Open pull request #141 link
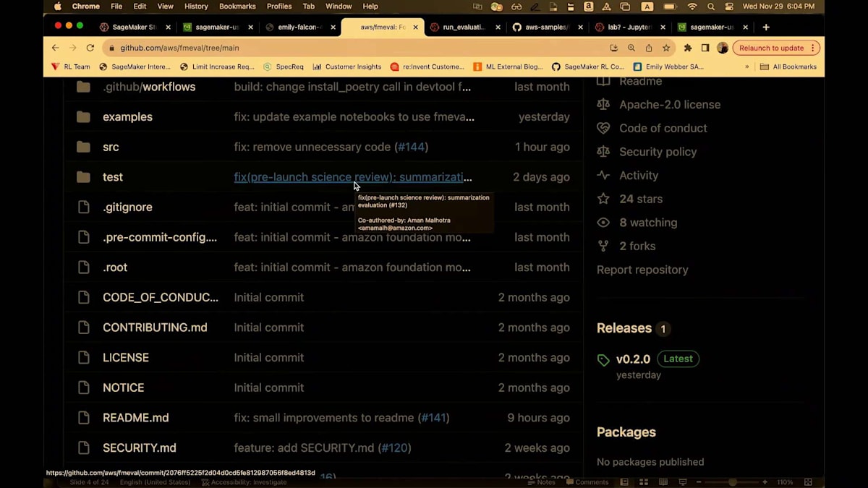Image resolution: width=868 pixels, height=488 pixels. tap(434, 418)
